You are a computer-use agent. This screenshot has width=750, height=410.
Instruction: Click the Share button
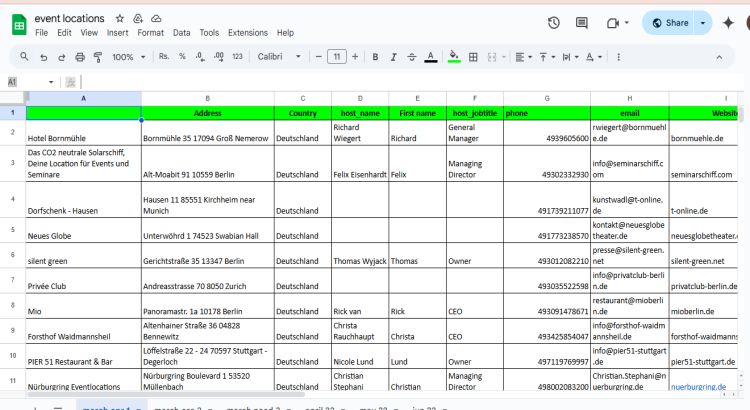pos(670,23)
